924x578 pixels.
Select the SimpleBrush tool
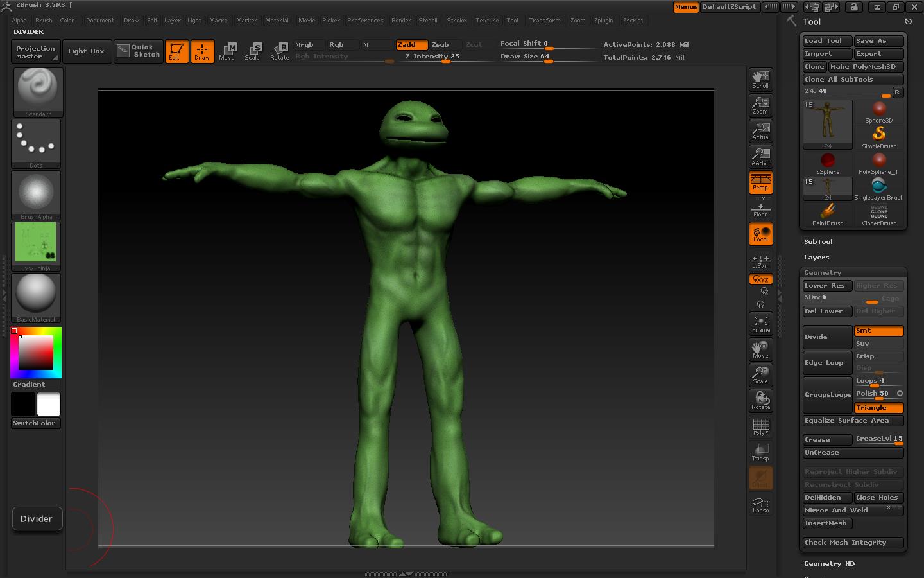878,137
